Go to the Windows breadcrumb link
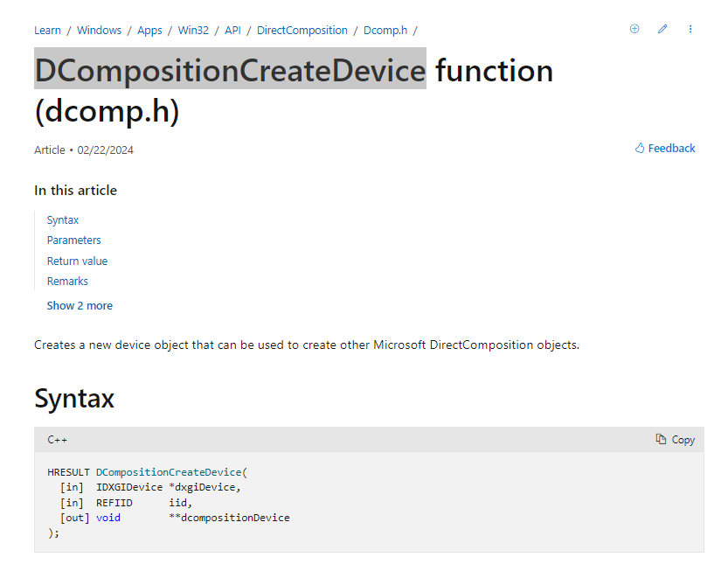Viewport: 728px width, 585px height. tap(99, 31)
